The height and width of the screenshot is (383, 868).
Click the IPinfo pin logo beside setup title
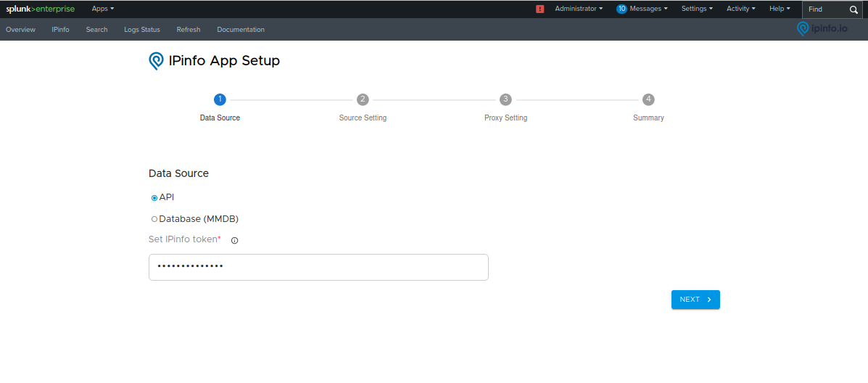(x=156, y=61)
